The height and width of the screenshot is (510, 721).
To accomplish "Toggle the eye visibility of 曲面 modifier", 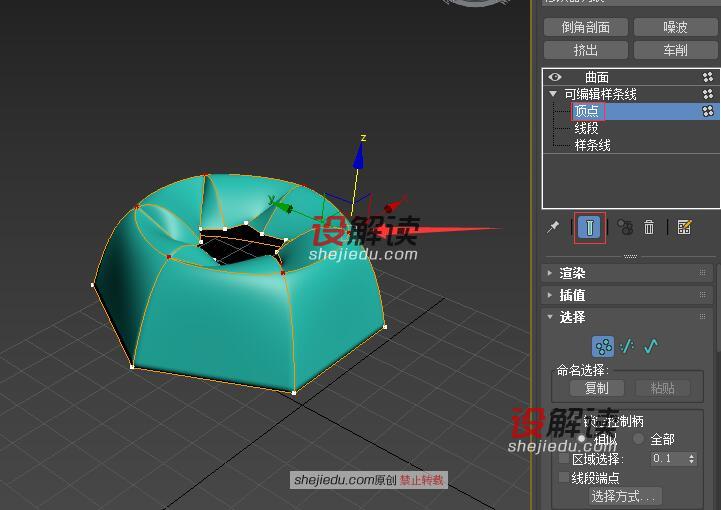I will pos(555,77).
